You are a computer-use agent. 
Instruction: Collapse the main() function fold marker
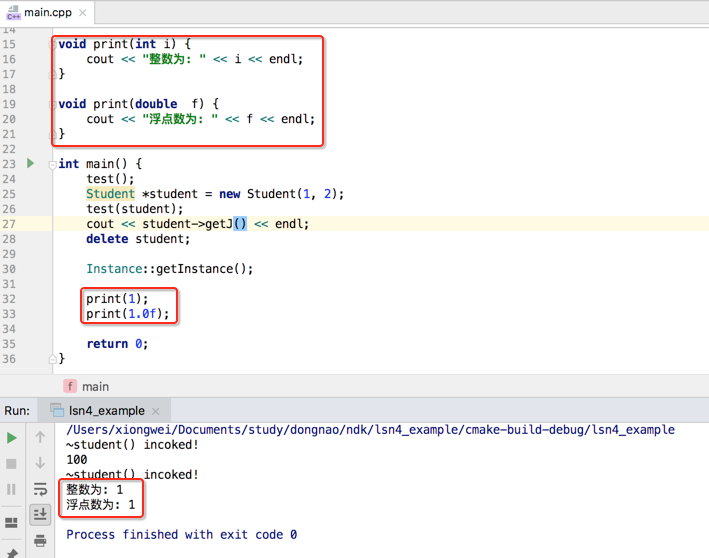(x=52, y=165)
